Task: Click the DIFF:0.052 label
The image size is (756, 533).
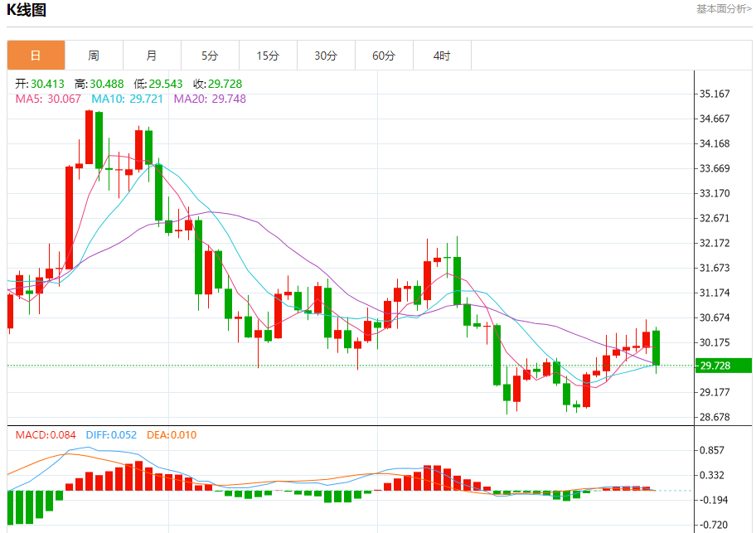Action: [111, 434]
